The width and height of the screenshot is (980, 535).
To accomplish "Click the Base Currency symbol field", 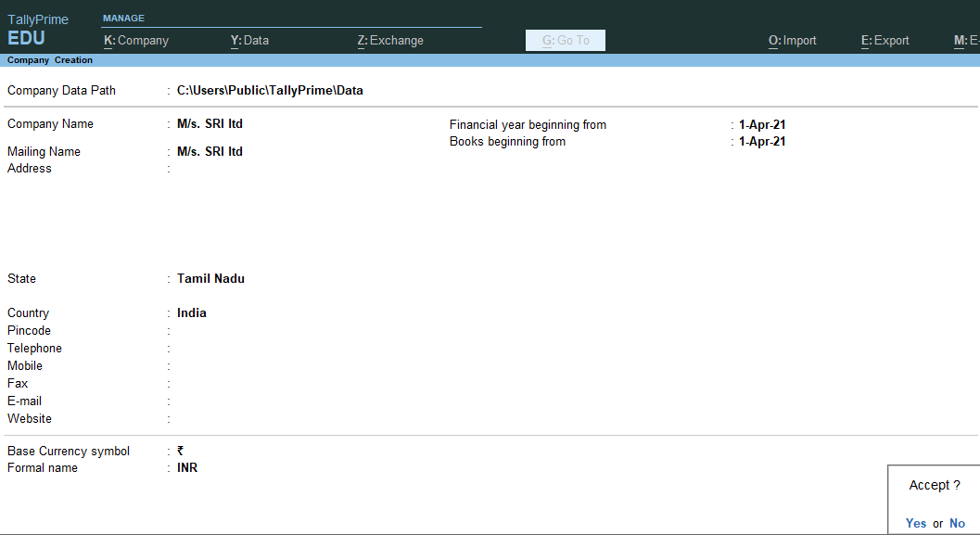I will pos(181,452).
